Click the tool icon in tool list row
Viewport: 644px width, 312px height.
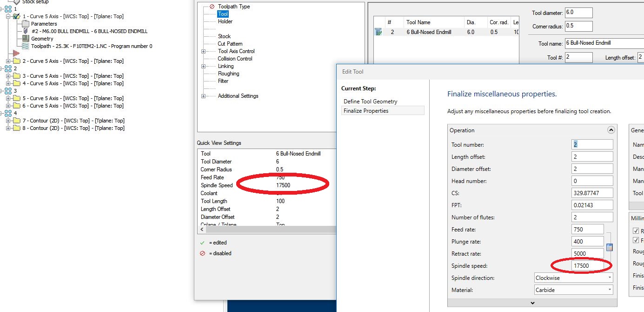click(x=378, y=32)
